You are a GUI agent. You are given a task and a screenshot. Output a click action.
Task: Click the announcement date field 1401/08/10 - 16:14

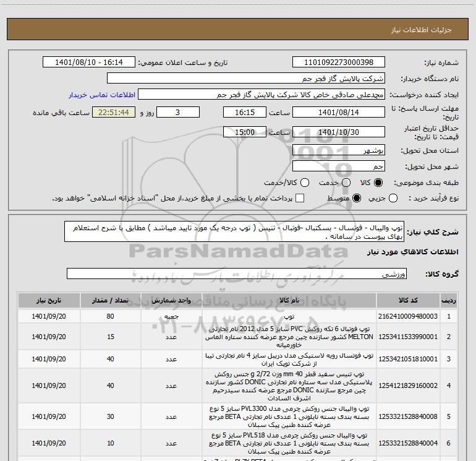click(89, 62)
